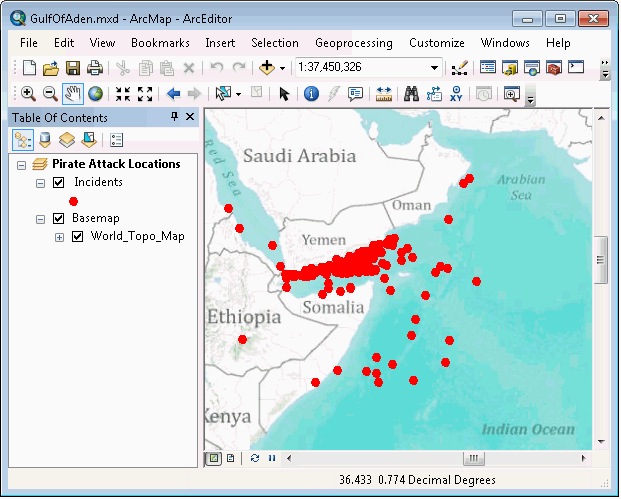The image size is (621, 499).
Task: Open the Catalog window
Action: (x=510, y=68)
